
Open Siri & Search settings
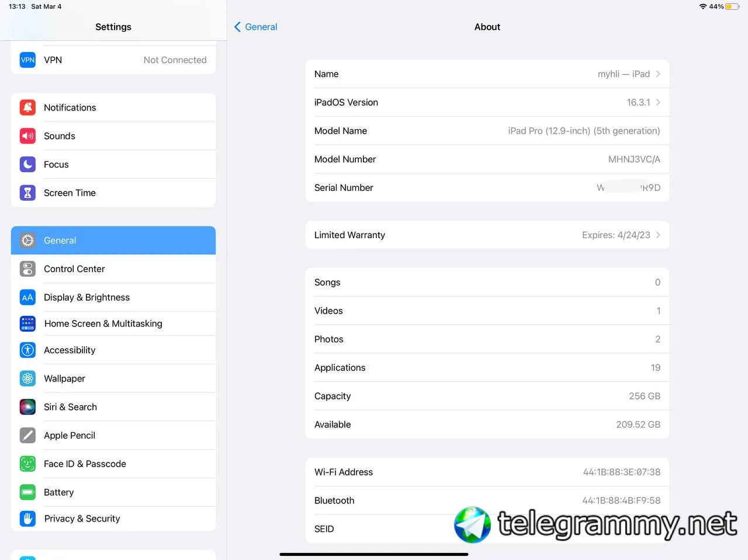tap(113, 407)
